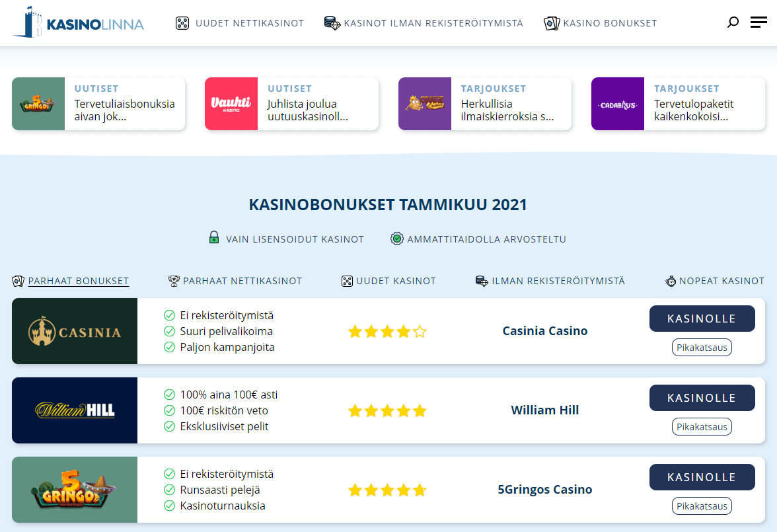Switch to Uudet Kasinot tab
777x532 pixels.
(396, 281)
